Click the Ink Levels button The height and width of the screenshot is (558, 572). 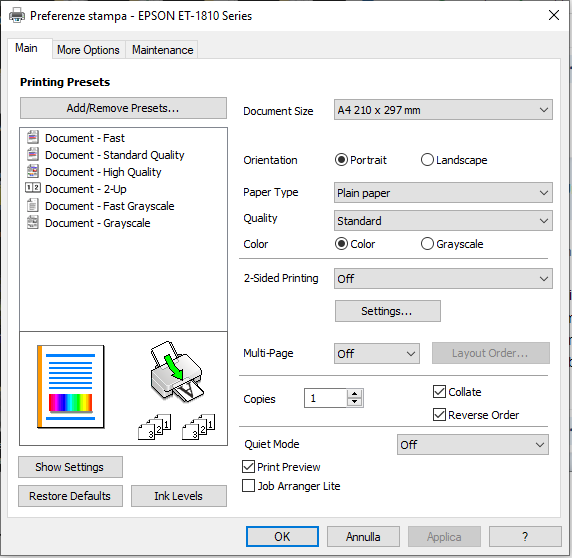pyautogui.click(x=179, y=496)
